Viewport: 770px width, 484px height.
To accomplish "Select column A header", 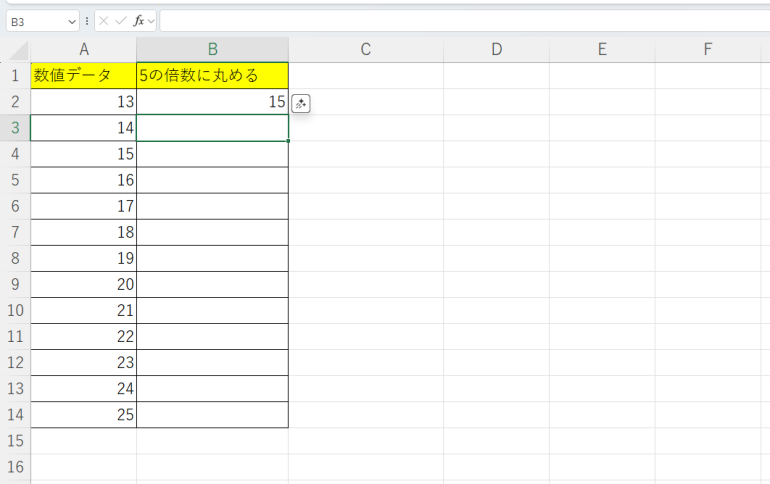I will pyautogui.click(x=83, y=50).
